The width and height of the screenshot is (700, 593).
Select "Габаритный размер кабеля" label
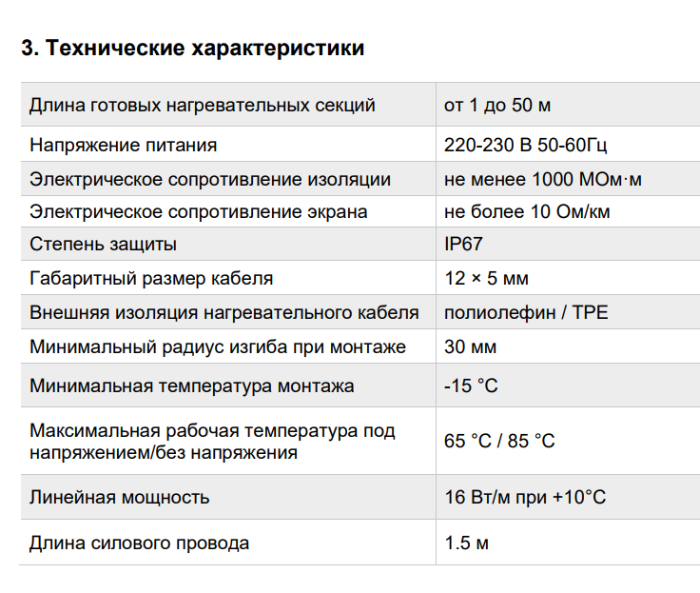tap(151, 278)
